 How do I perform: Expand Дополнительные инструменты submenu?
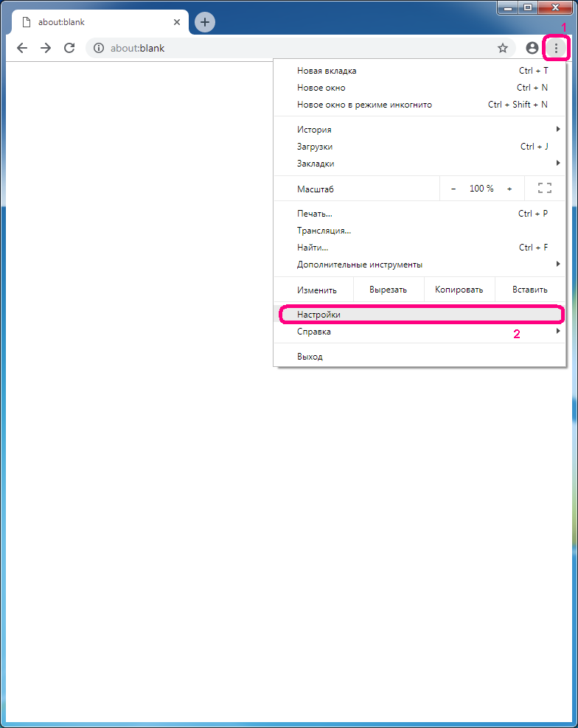[420, 265]
